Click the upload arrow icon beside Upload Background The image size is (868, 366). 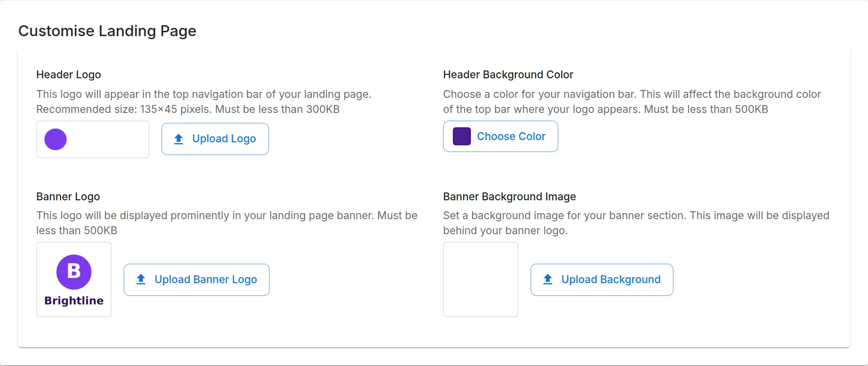pyautogui.click(x=548, y=279)
